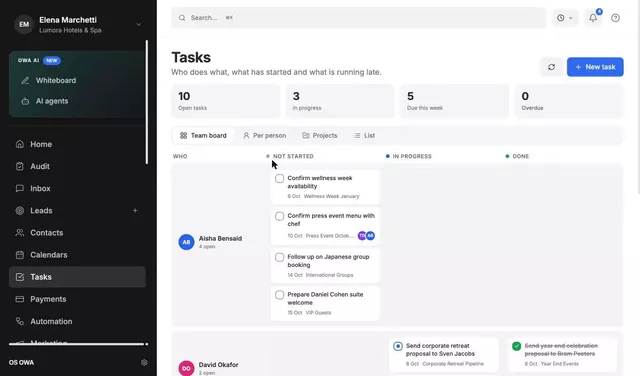Switch to List view

(364, 136)
